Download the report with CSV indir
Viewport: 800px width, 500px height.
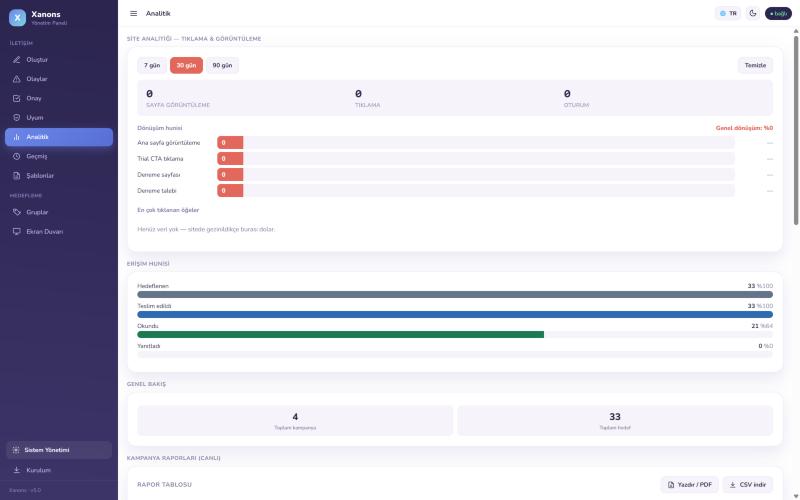coord(747,485)
